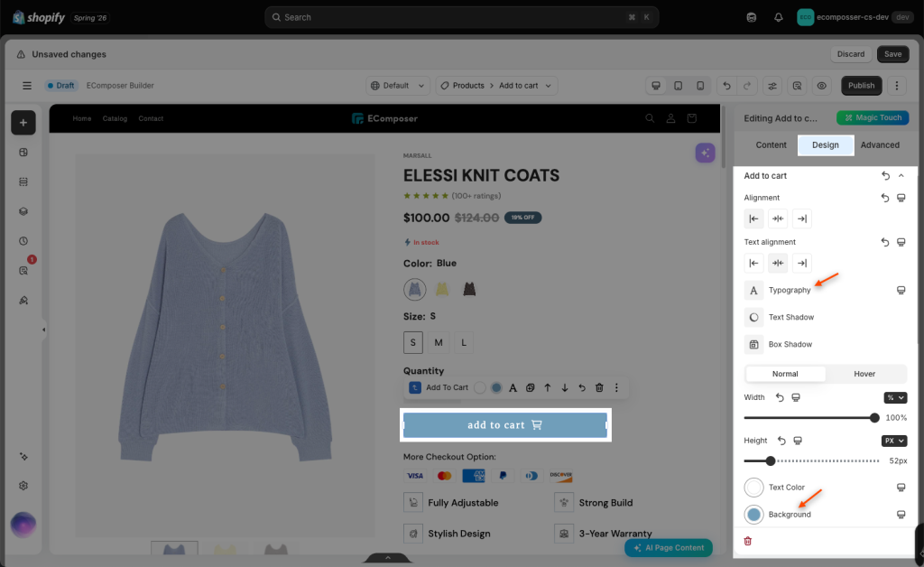Open the layers stack icon in sidebar

click(x=23, y=211)
